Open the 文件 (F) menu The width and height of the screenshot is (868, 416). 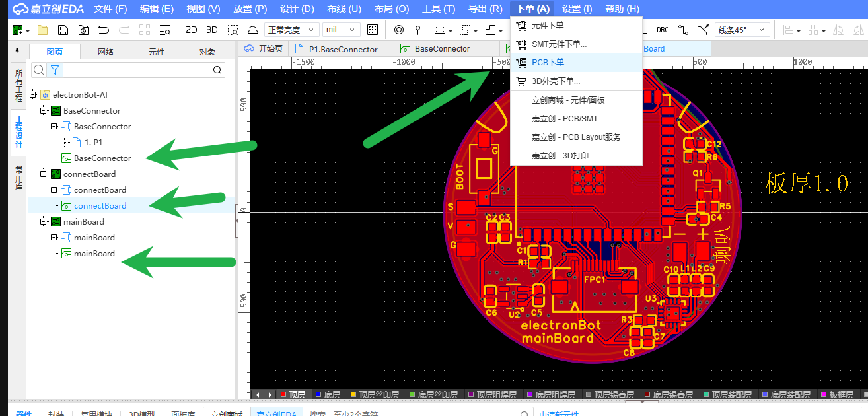click(x=110, y=9)
